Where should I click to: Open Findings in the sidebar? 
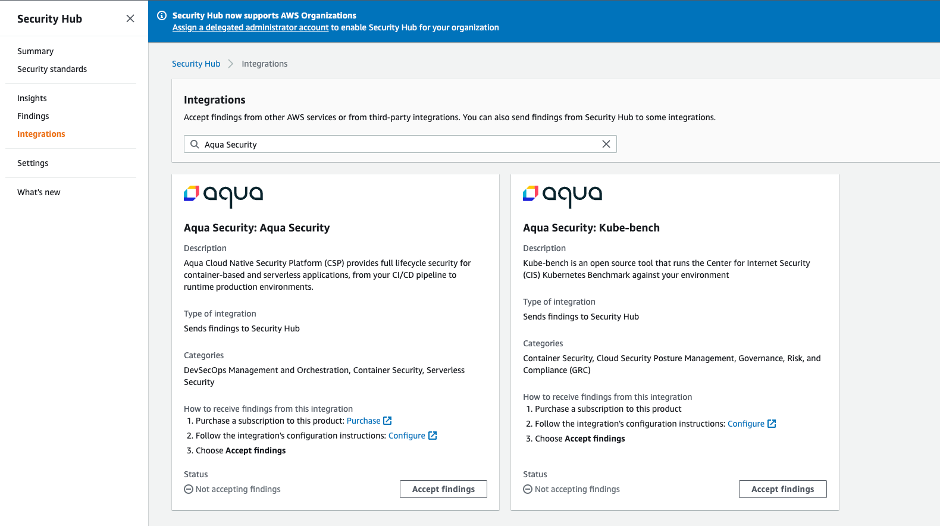(x=33, y=116)
